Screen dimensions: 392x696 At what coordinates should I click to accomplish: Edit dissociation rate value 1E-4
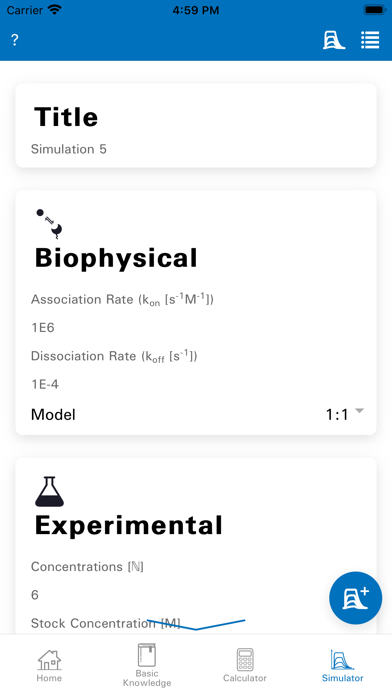[45, 384]
